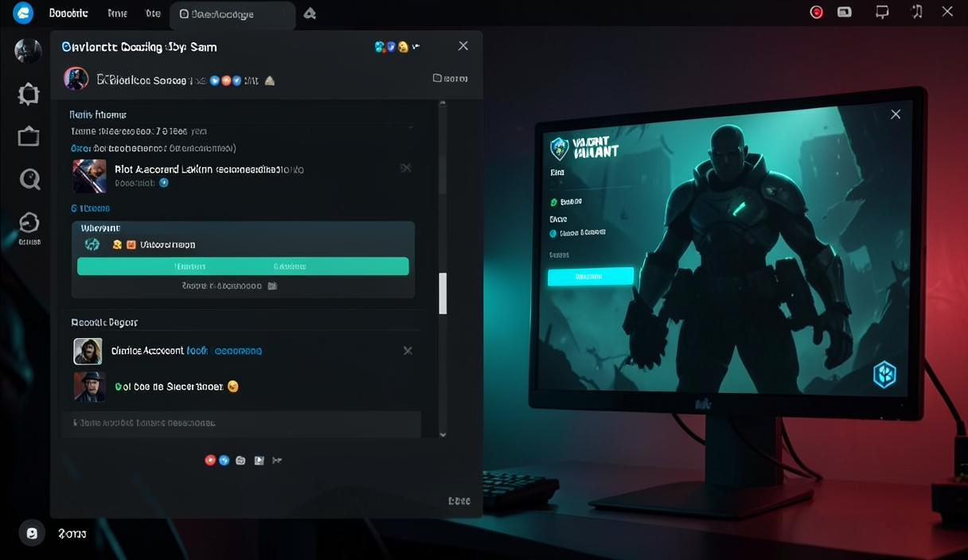
Task: Select the magnifier search icon in left sidebar
Action: point(29,179)
